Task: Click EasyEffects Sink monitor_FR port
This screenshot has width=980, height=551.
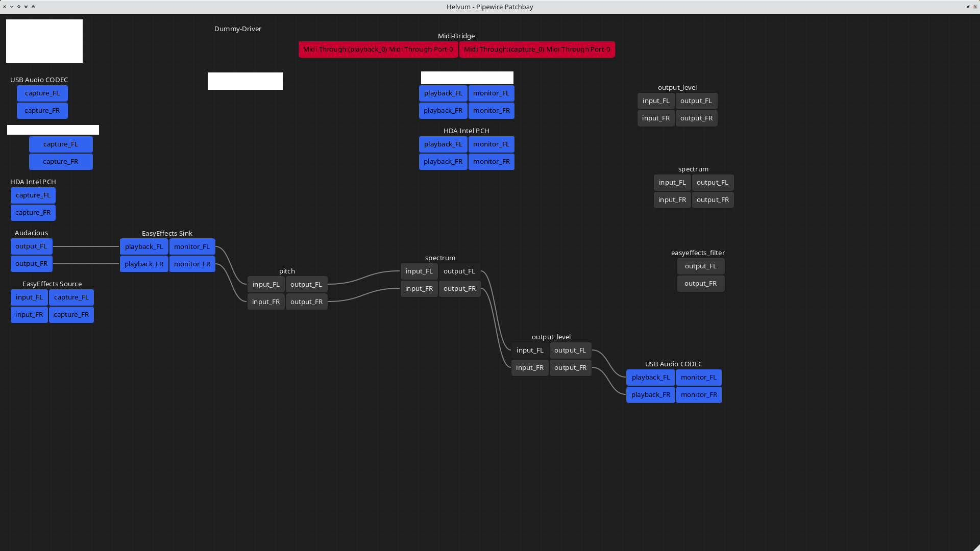Action: pos(192,264)
